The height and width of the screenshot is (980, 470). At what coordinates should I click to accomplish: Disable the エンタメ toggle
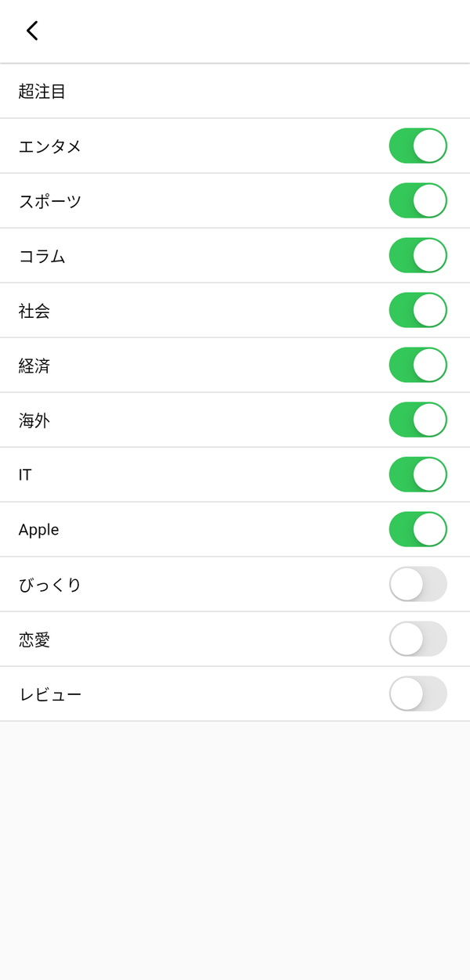click(x=418, y=146)
